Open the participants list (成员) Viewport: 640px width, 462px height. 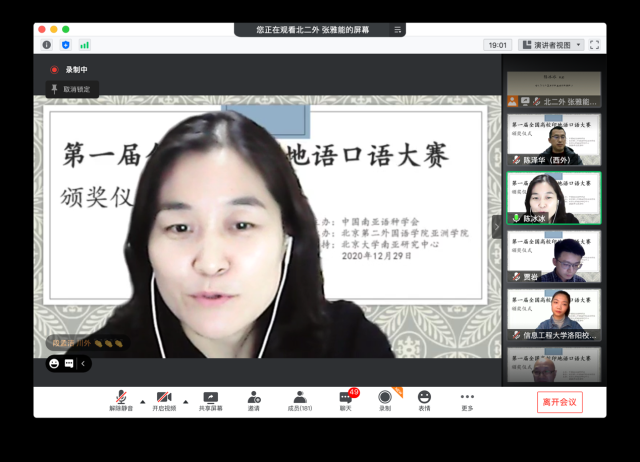[300, 398]
